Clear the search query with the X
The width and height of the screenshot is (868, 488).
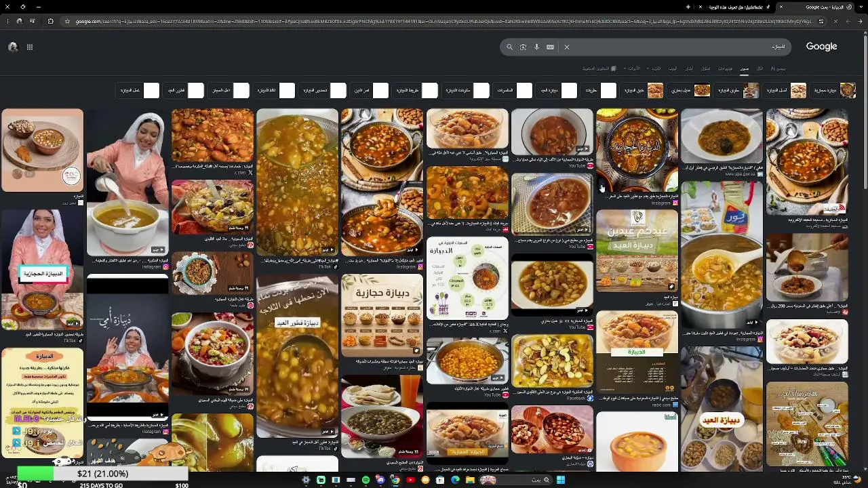(x=567, y=47)
